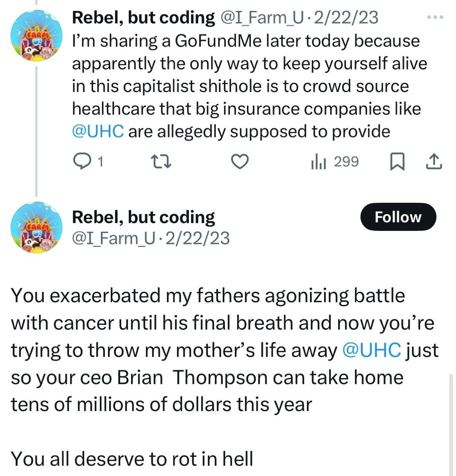Click display name left of Follow button
The width and height of the screenshot is (456, 476).
click(143, 217)
